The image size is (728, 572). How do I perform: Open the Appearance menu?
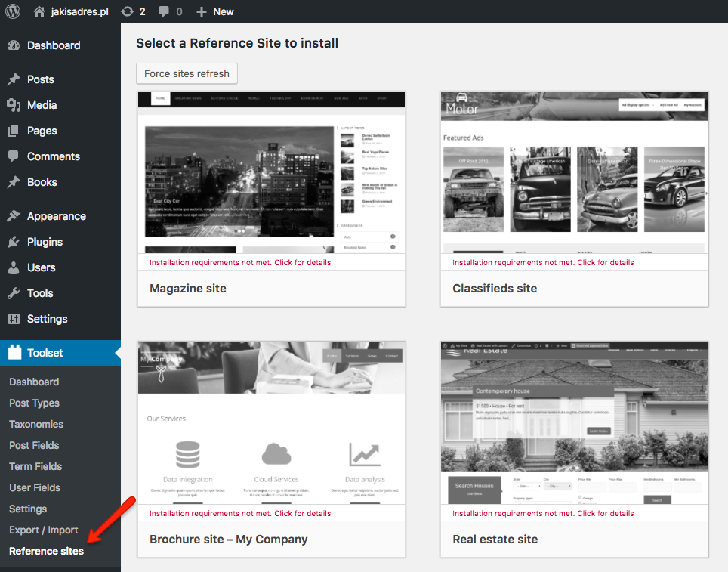[56, 217]
